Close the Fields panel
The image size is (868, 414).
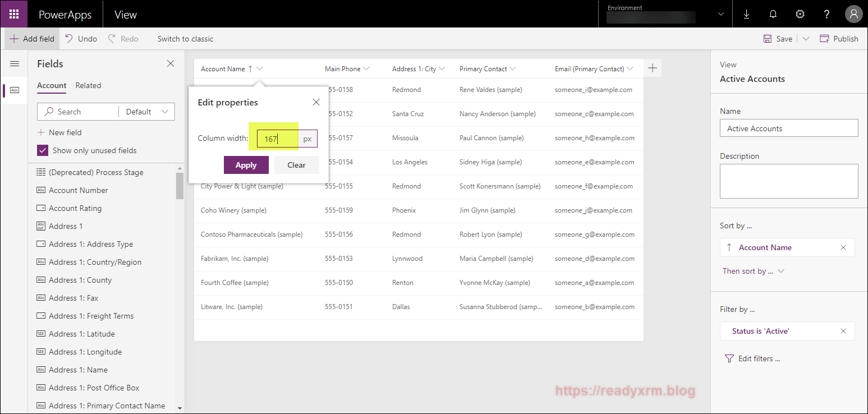[171, 64]
